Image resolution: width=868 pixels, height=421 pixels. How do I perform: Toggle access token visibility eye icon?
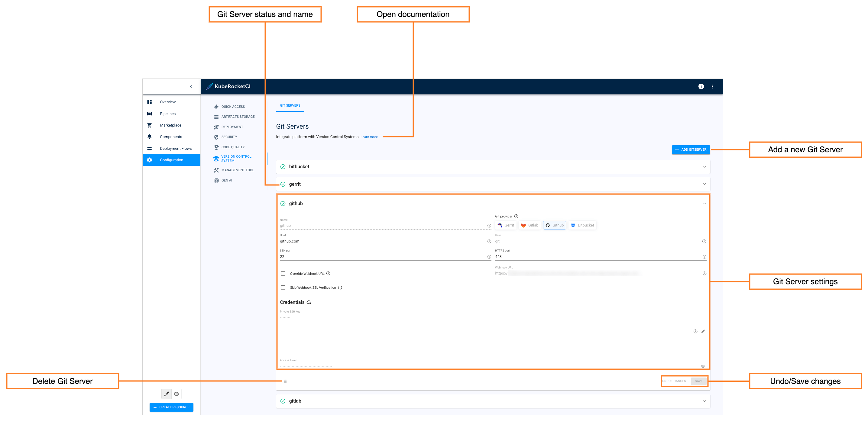(x=703, y=366)
